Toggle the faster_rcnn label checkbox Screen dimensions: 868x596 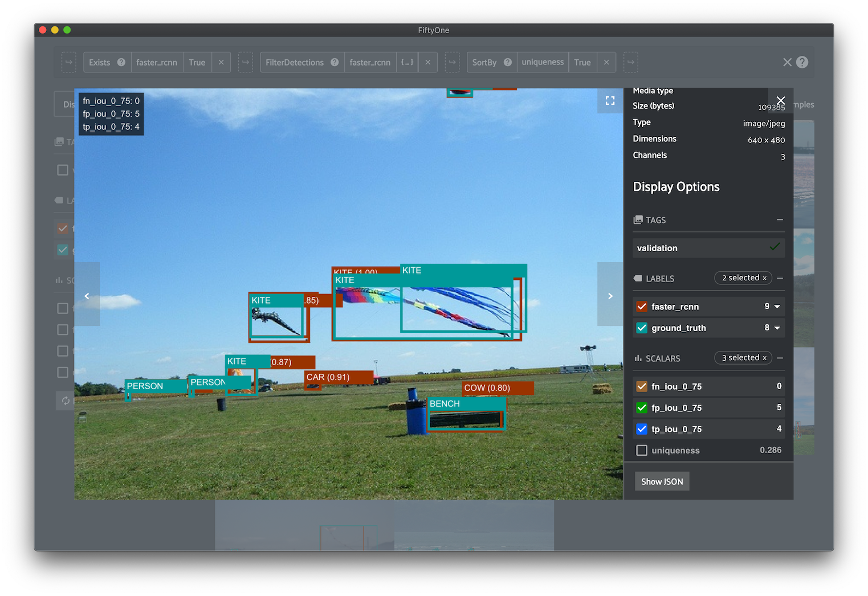click(x=642, y=307)
